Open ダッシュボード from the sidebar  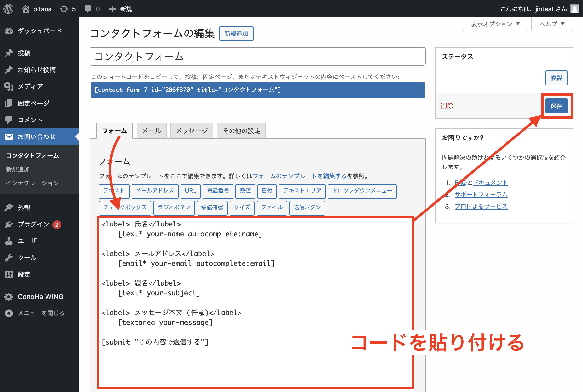(40, 31)
